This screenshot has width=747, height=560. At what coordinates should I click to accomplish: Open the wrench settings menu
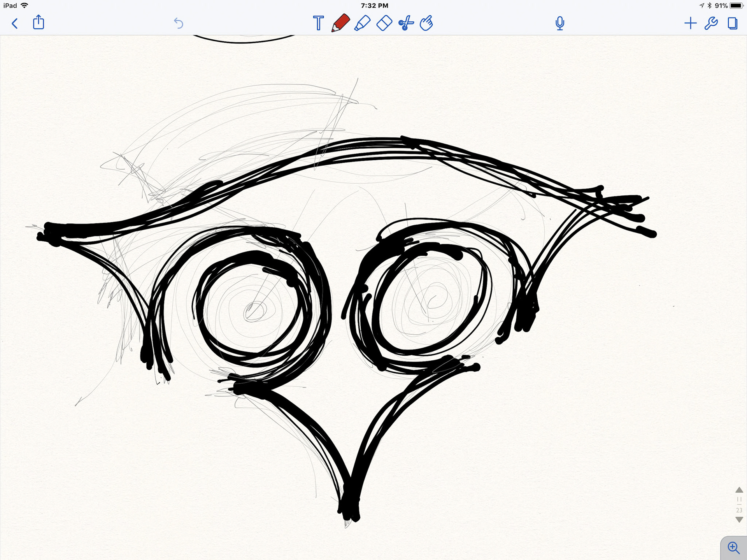click(712, 23)
